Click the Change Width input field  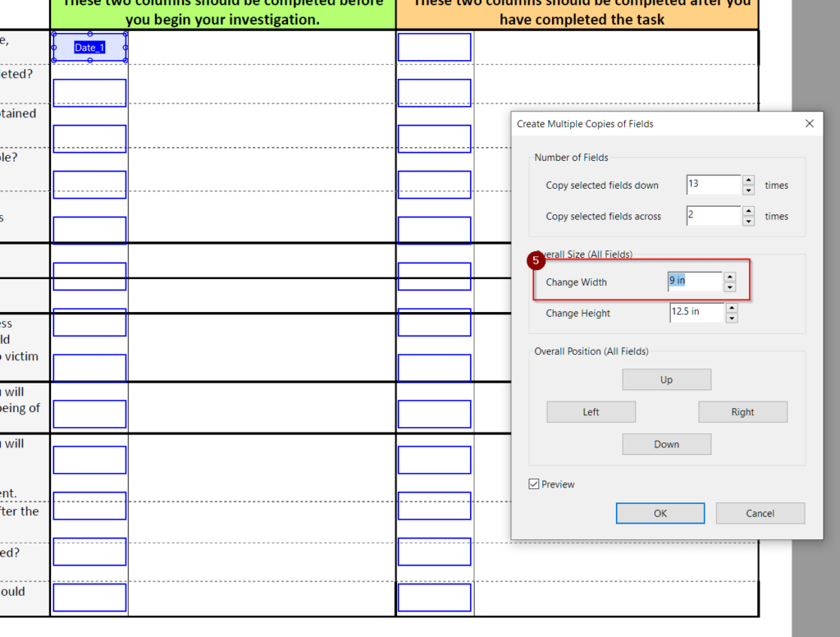695,282
